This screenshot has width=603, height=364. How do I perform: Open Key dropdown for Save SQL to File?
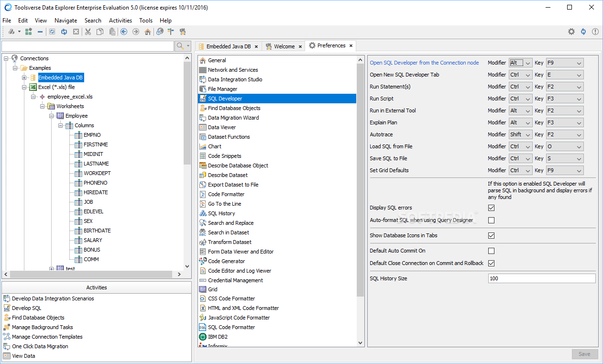click(x=565, y=158)
